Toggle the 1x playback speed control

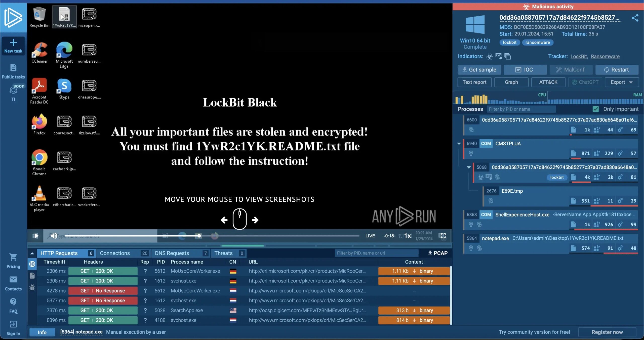tap(407, 236)
